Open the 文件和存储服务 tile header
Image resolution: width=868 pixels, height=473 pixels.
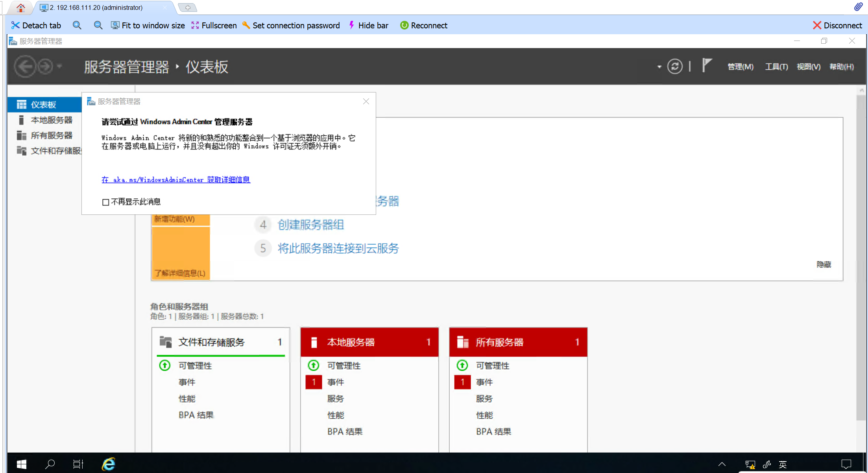tap(221, 342)
